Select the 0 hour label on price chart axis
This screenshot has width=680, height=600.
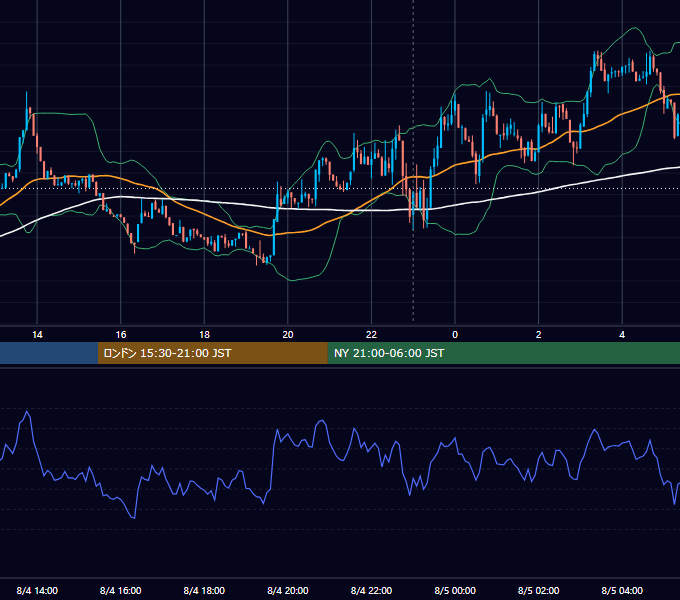point(455,335)
